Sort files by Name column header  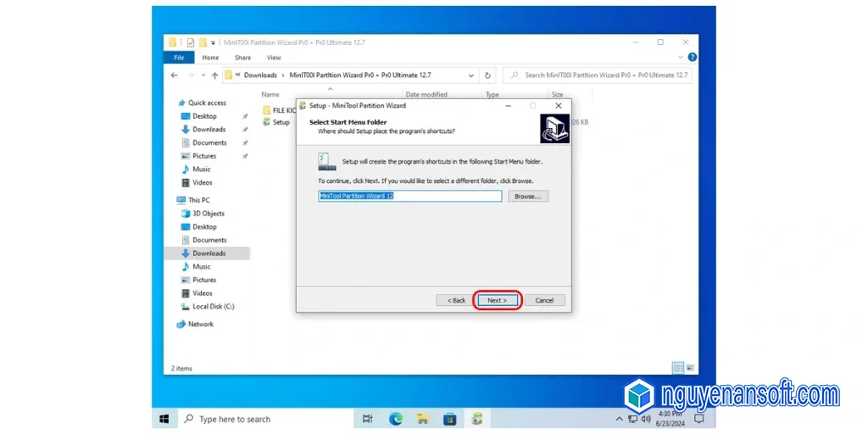[x=270, y=95]
